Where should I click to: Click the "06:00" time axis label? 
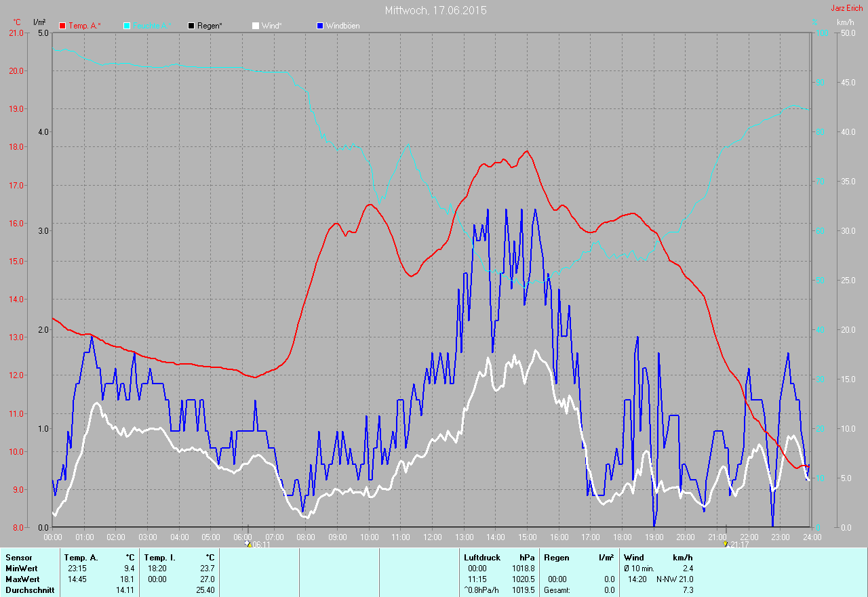(x=243, y=537)
